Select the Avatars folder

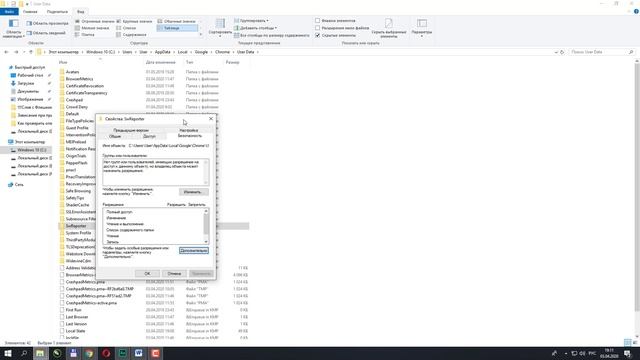click(x=72, y=72)
